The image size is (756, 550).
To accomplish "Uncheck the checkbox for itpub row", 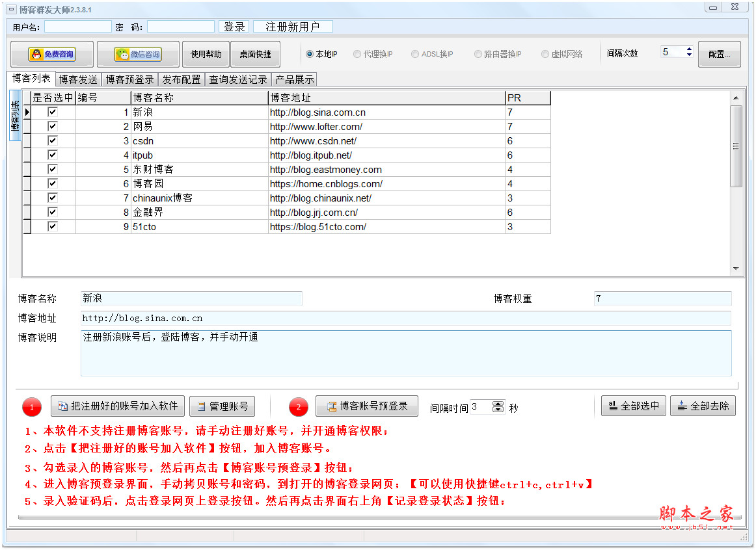I will coord(53,155).
